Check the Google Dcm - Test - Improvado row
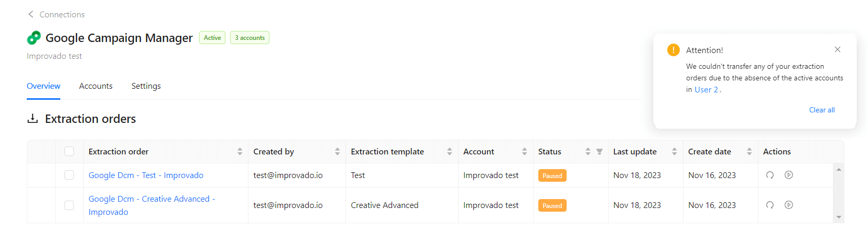 69,175
